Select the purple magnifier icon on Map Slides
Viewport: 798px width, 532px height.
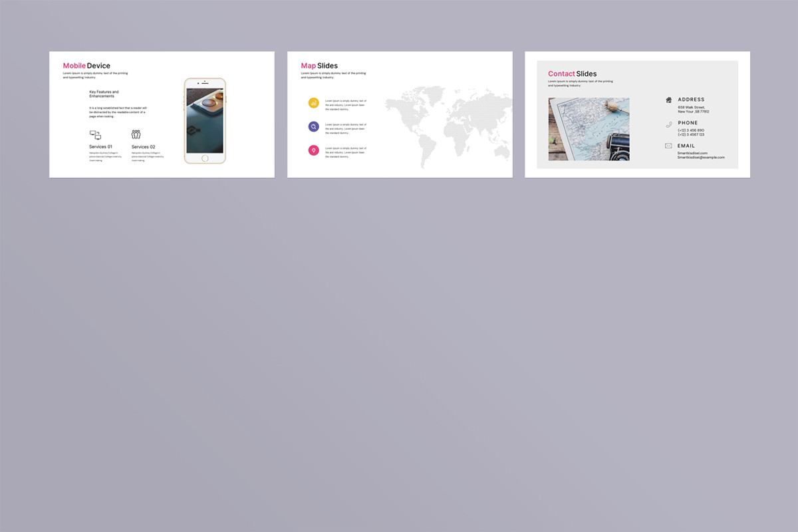tap(313, 126)
